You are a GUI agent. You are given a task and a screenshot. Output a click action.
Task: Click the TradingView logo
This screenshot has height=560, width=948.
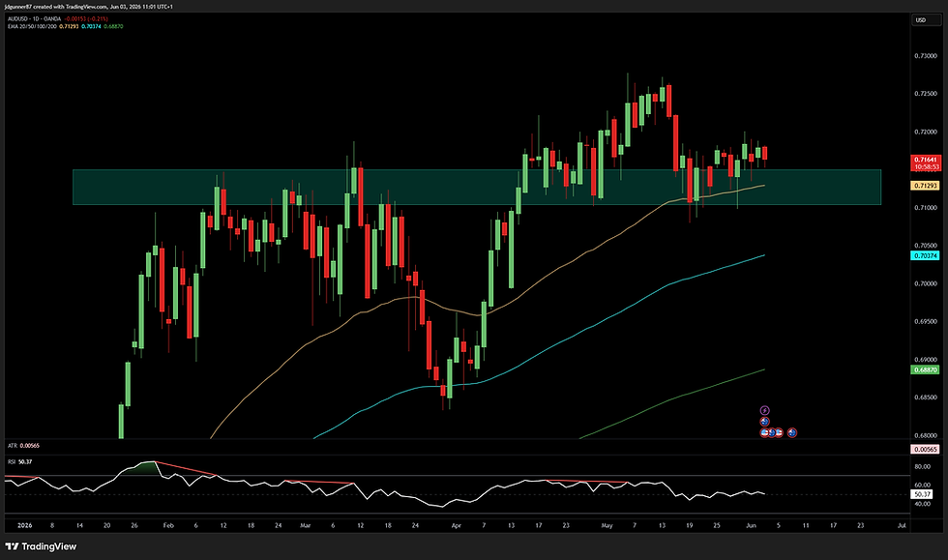(x=41, y=546)
